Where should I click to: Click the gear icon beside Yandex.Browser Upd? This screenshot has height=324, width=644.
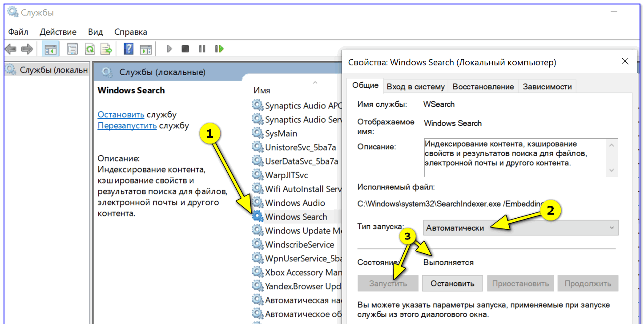coord(258,286)
